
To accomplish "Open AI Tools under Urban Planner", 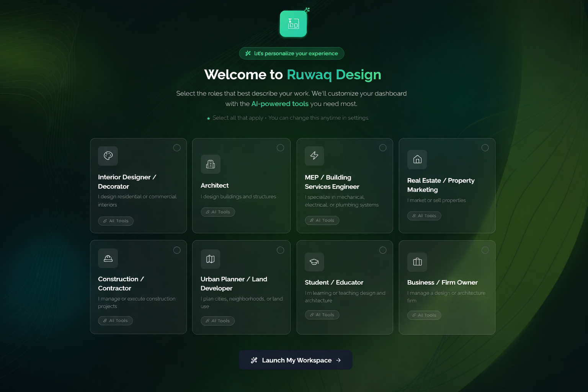I will [x=218, y=321].
